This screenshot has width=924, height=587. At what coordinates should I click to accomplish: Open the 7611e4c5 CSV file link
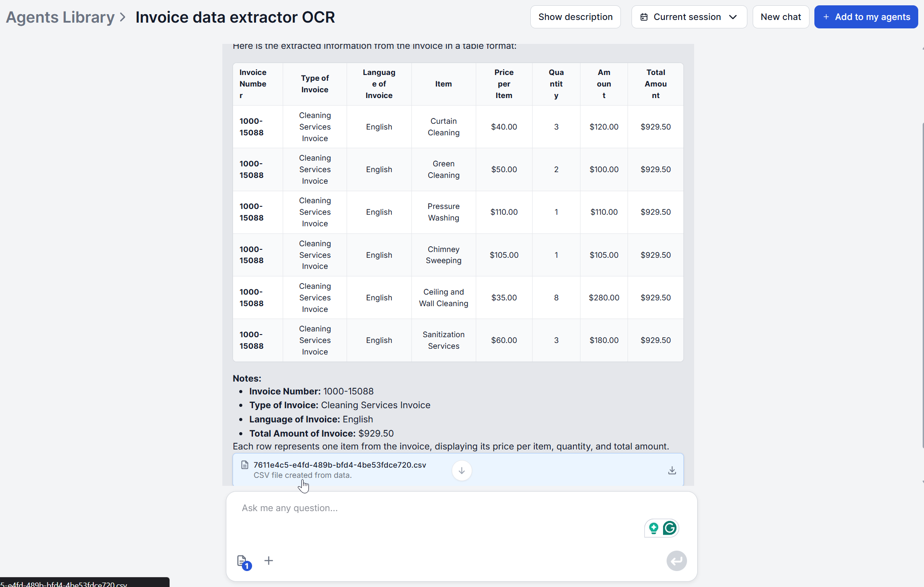pos(340,465)
